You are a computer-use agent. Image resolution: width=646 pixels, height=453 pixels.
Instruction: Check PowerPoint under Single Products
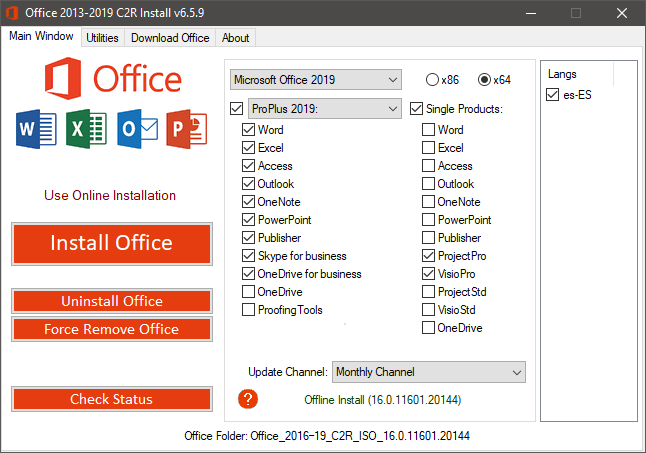(x=428, y=219)
